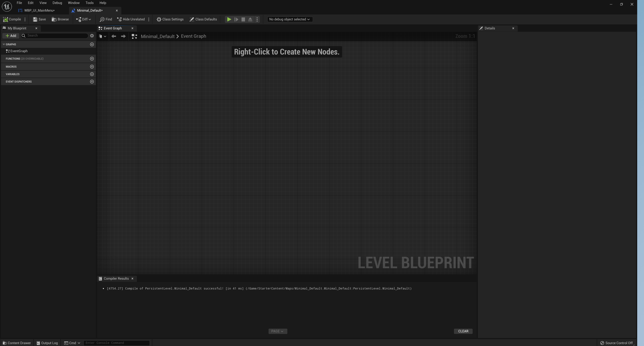
Task: Toggle Hide Unrelated nodes
Action: click(131, 19)
